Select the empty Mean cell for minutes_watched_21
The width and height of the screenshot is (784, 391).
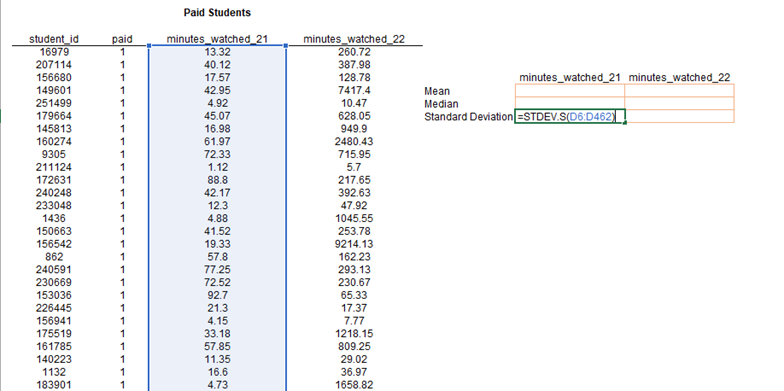pos(570,90)
